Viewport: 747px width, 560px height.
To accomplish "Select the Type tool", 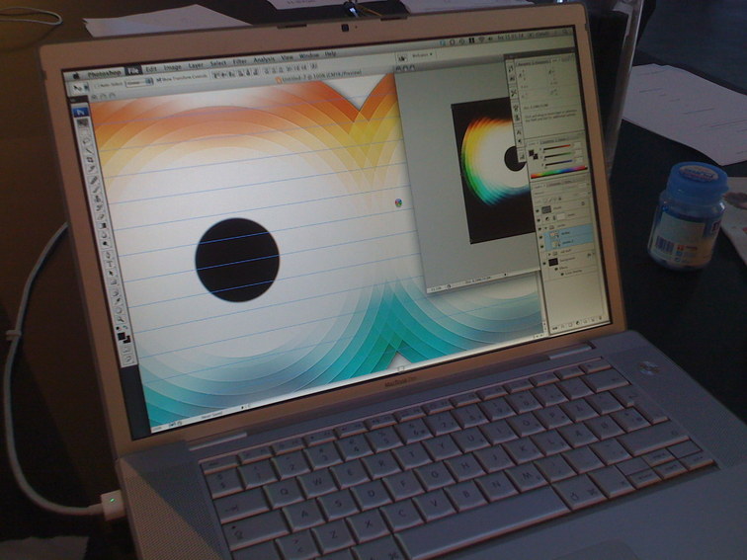I will coord(110,265).
